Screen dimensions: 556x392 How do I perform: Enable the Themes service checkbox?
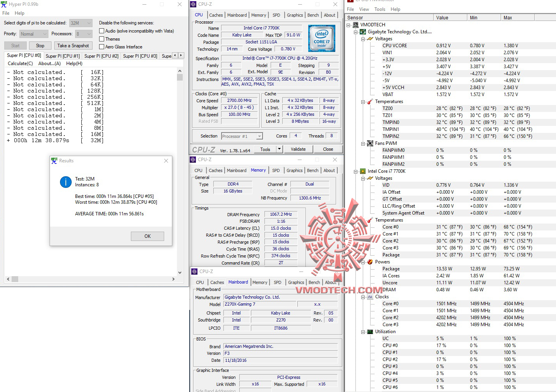(x=101, y=39)
